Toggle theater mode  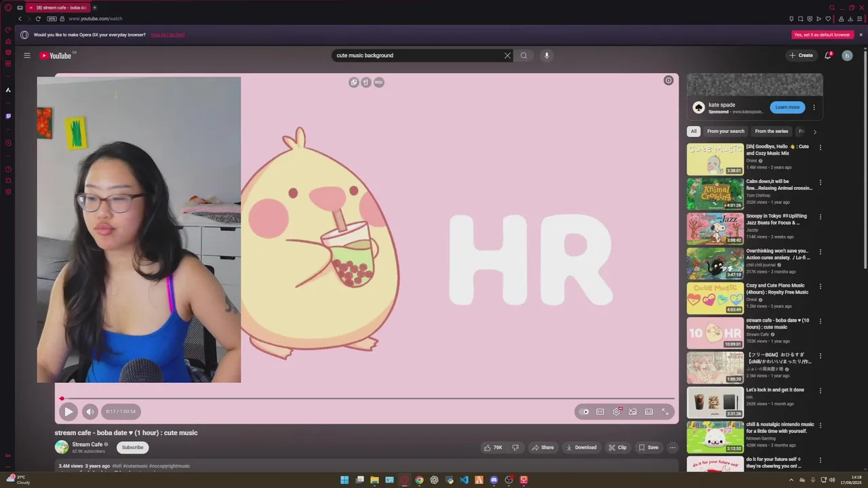click(x=649, y=411)
